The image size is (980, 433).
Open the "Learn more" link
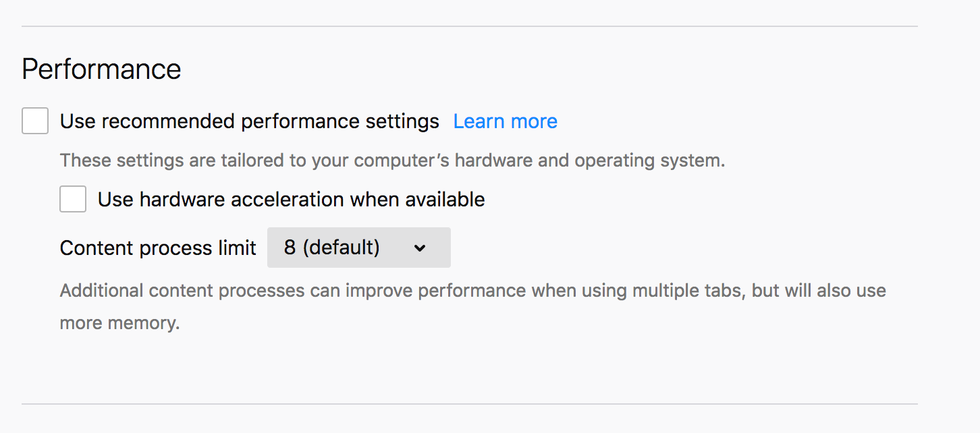(505, 121)
